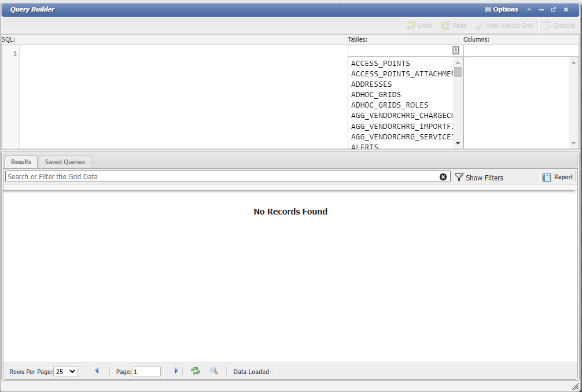Toggle Show Filters on the grid
The height and width of the screenshot is (392, 582).
479,177
